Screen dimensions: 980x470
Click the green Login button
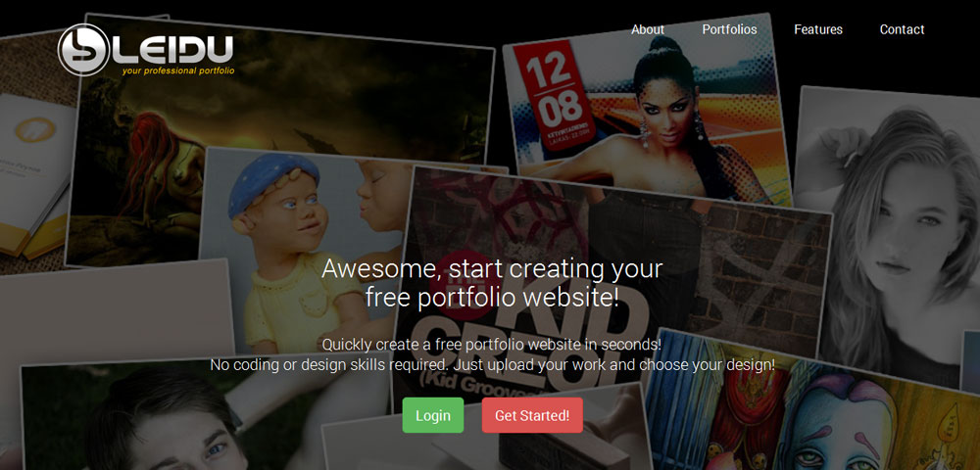click(433, 415)
